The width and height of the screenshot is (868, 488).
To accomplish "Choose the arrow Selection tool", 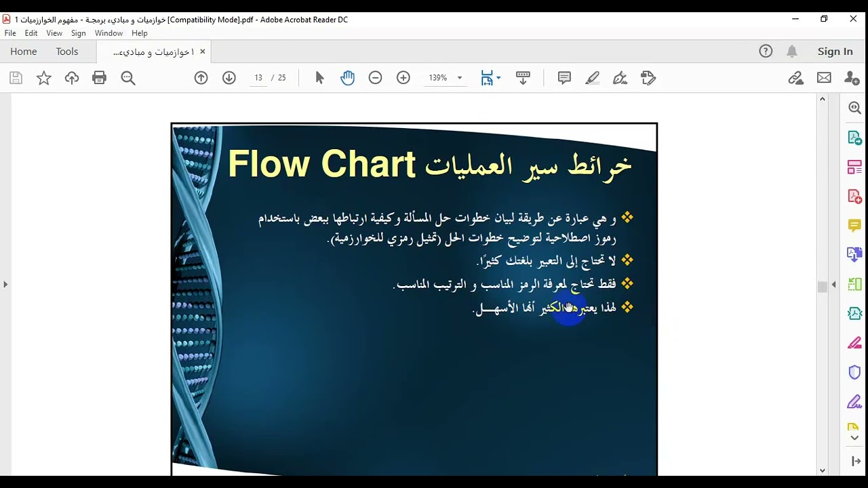I will 320,78.
